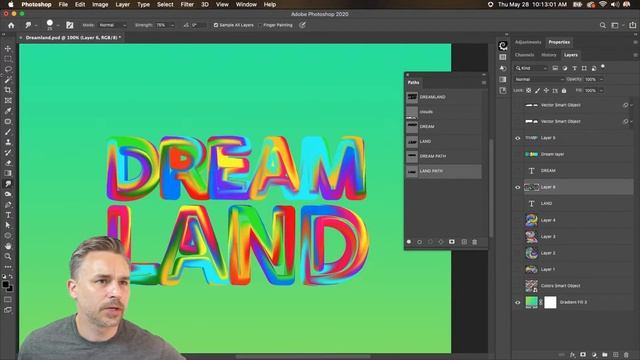Toggle the Finger Painting checkbox

pos(260,25)
